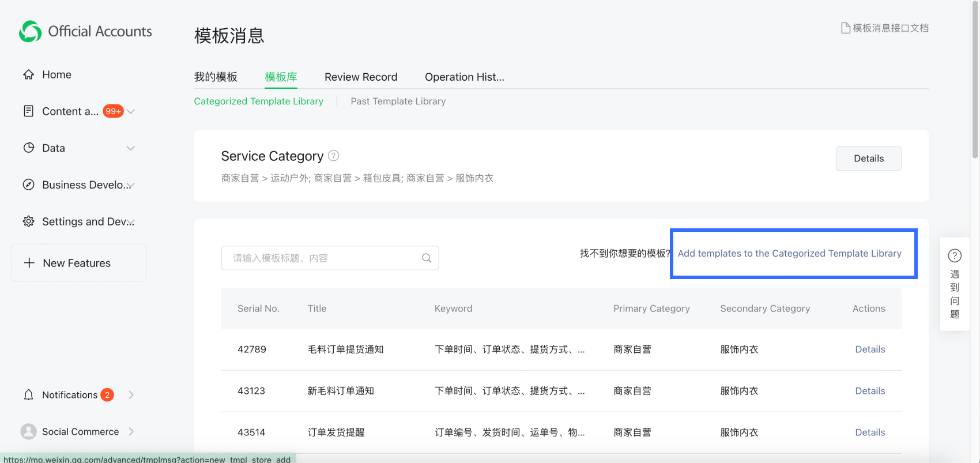The width and height of the screenshot is (980, 463).
Task: Switch to the 我的模板 tab
Action: pyautogui.click(x=216, y=77)
